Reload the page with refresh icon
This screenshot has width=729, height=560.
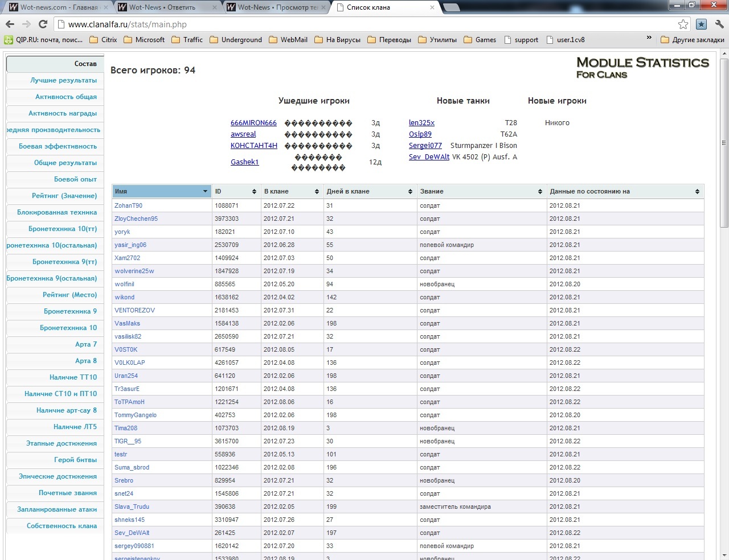[x=43, y=24]
